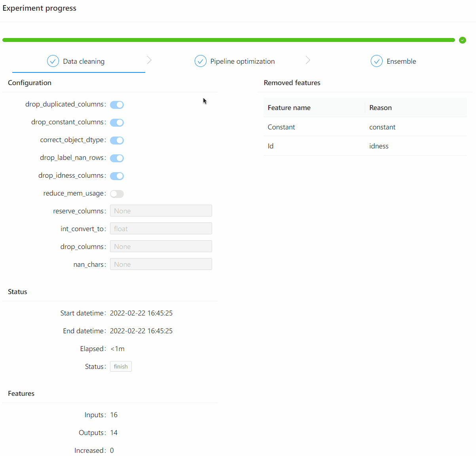Click the arrow after Data cleaning
476x456 pixels.
(x=149, y=60)
